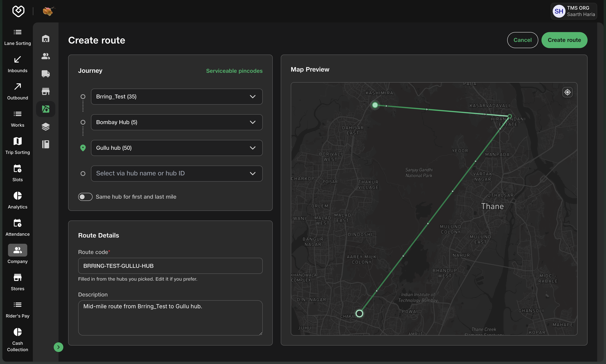Click the storefront icon in the inner sidebar

(46, 91)
